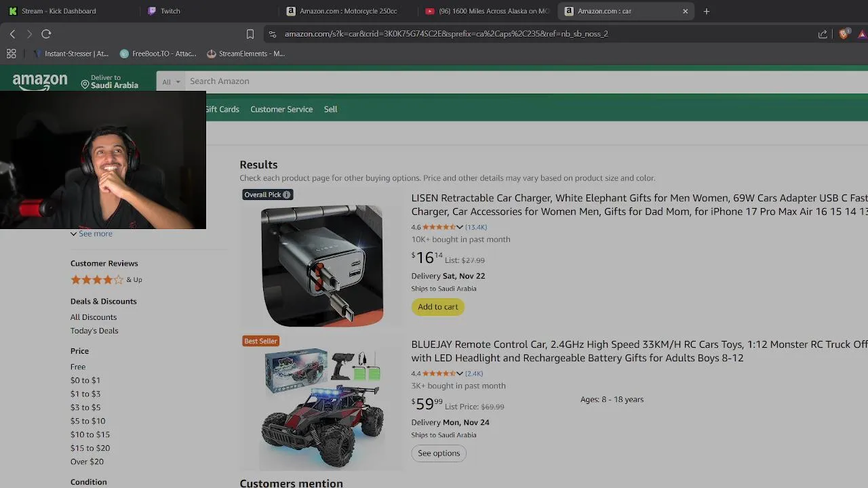Open Brave shields lion icon
The height and width of the screenshot is (488, 868).
click(x=844, y=34)
